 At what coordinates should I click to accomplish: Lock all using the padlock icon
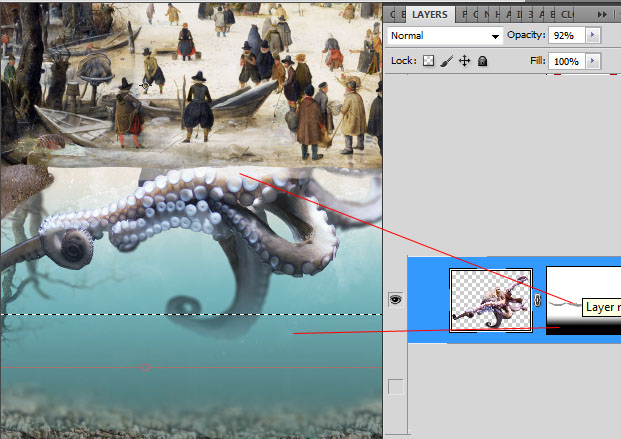click(x=482, y=61)
